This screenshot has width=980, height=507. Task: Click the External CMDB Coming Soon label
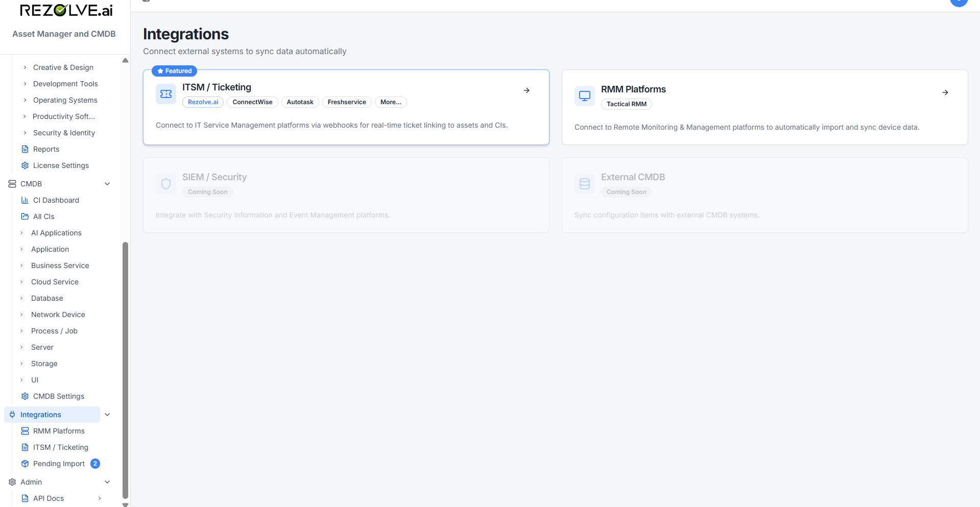(627, 192)
